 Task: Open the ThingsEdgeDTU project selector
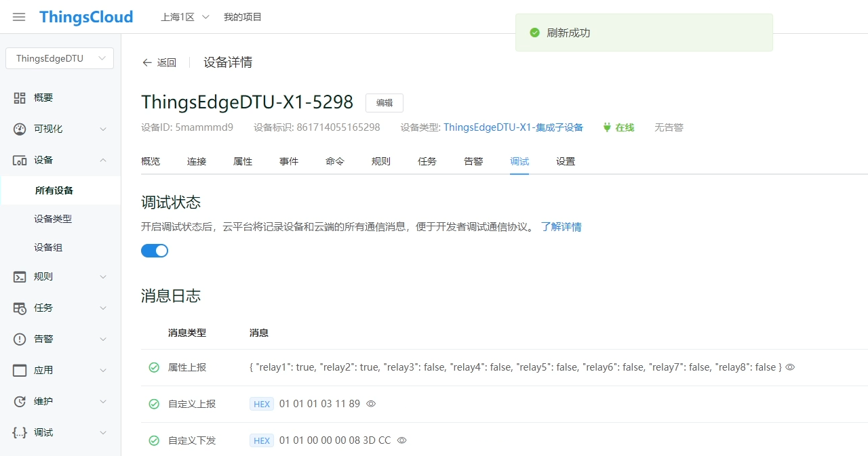pyautogui.click(x=60, y=58)
